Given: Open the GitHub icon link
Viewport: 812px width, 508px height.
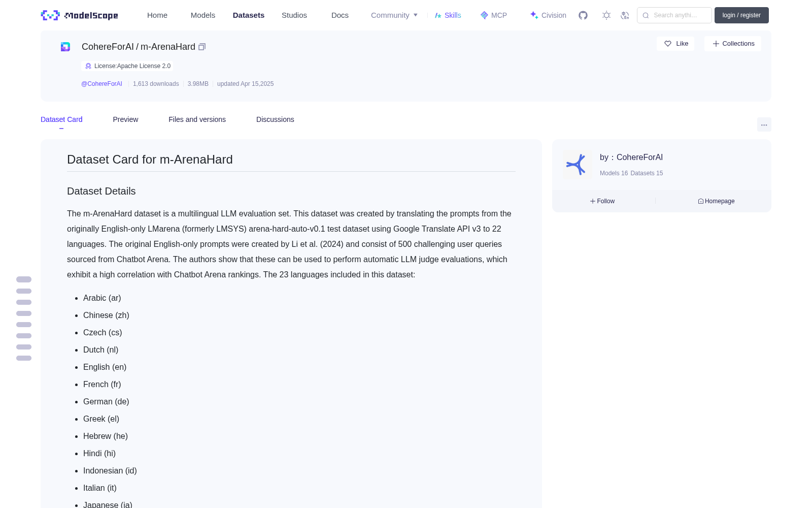Looking at the screenshot, I should pyautogui.click(x=583, y=15).
